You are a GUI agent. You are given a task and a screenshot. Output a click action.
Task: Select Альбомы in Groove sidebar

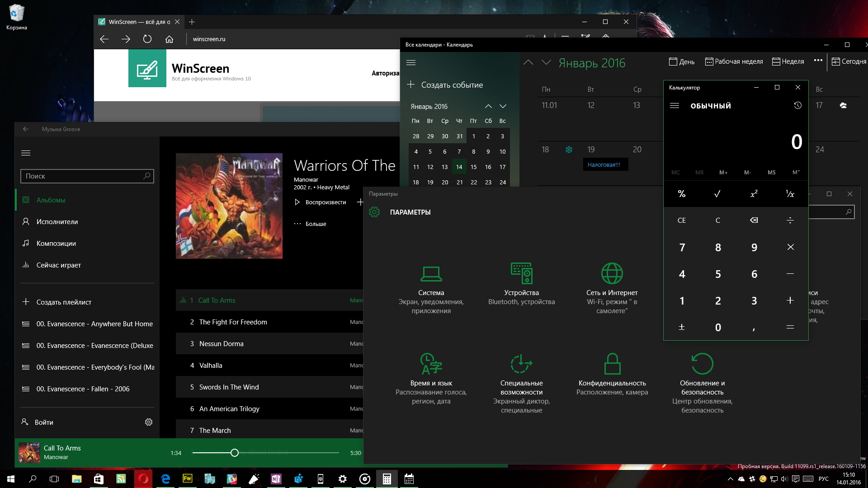88,200
